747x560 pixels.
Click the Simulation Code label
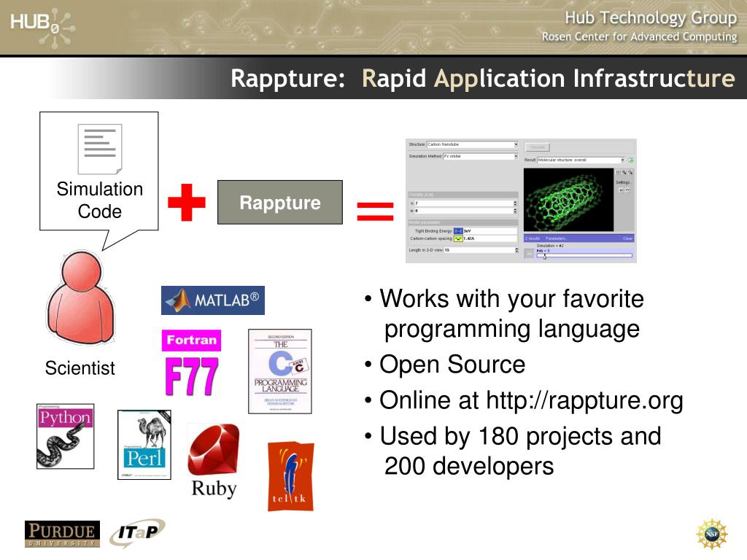[99, 200]
